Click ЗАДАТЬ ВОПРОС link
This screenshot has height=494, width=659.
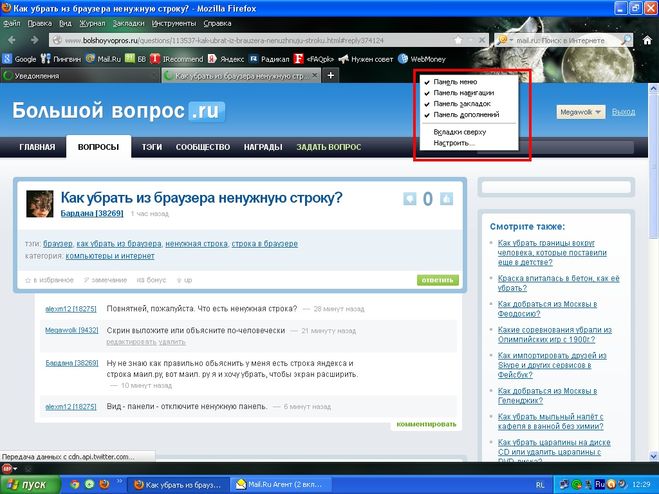329,147
